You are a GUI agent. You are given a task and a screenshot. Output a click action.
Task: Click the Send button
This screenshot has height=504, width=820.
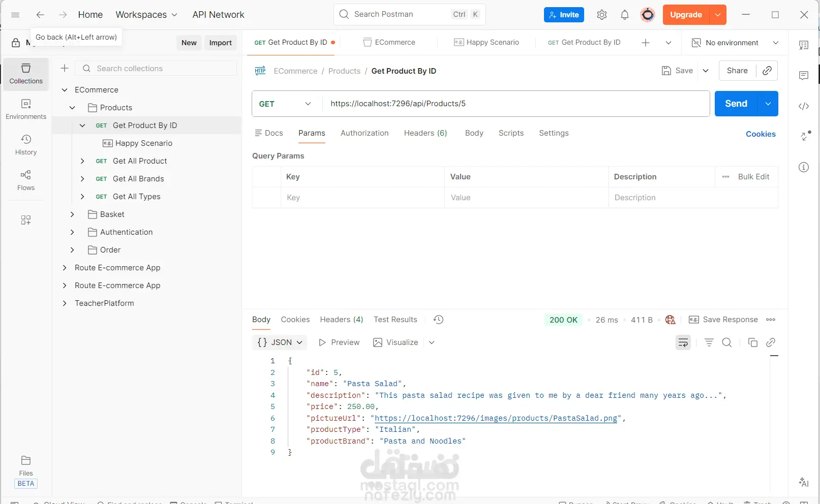pyautogui.click(x=736, y=104)
